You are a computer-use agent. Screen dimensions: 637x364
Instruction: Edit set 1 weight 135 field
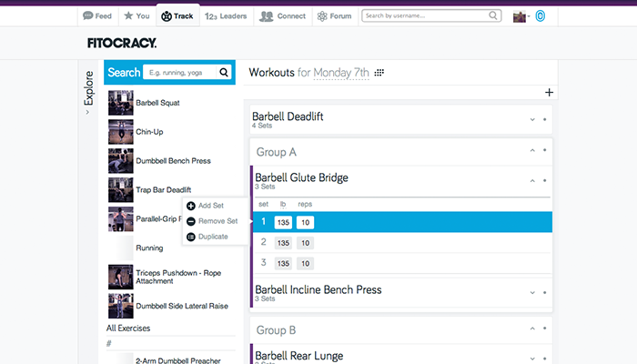[283, 222]
